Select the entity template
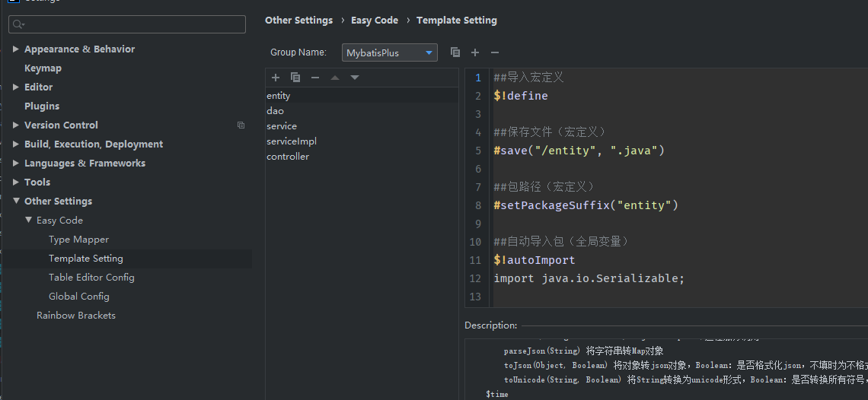The height and width of the screenshot is (400, 868). (362, 96)
